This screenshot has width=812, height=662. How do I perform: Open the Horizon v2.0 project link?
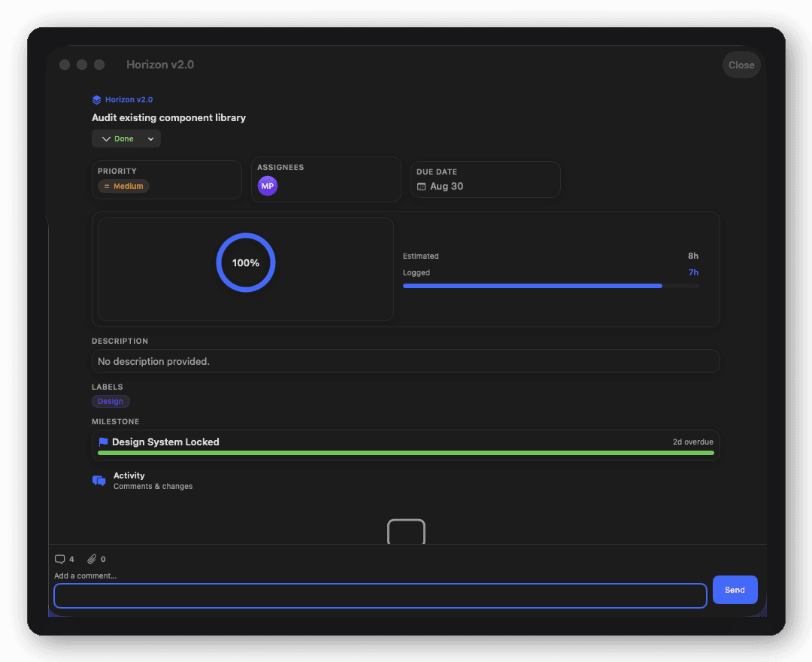tap(129, 99)
